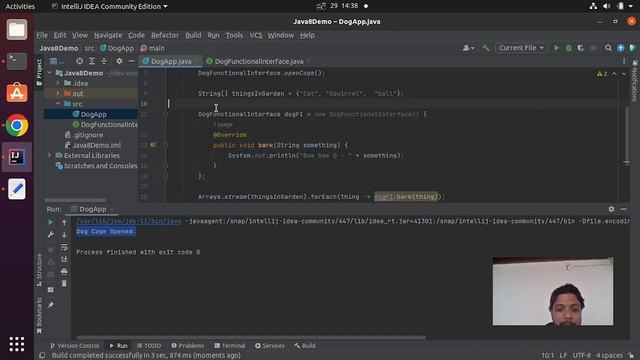
Task: Toggle the Notifications side panel stripe button
Action: [635, 80]
